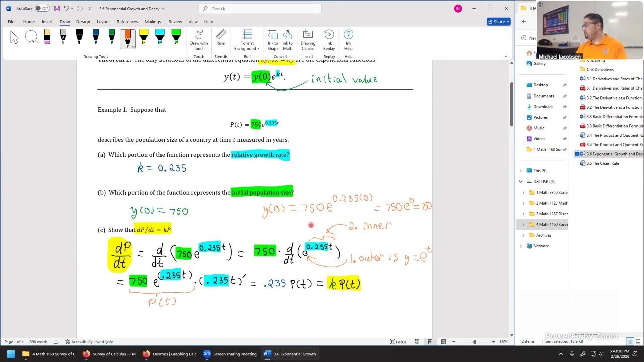
Task: Toggle AutoSave switch
Action: [x=42, y=8]
